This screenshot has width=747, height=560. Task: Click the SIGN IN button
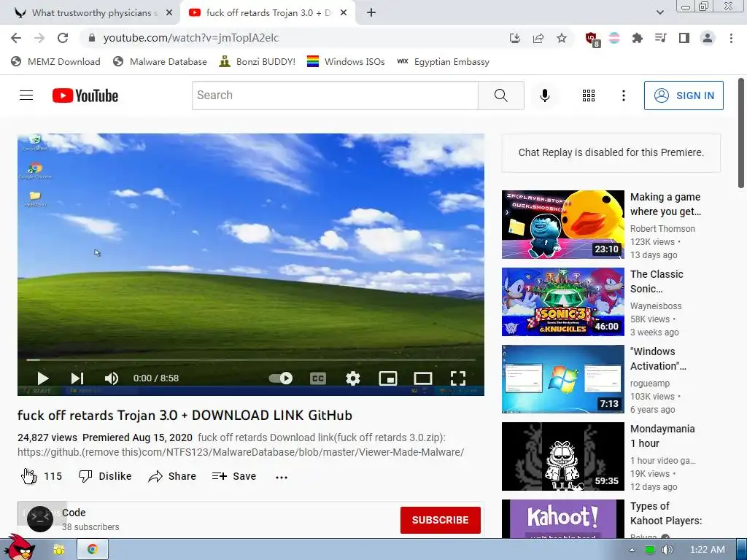pyautogui.click(x=684, y=96)
